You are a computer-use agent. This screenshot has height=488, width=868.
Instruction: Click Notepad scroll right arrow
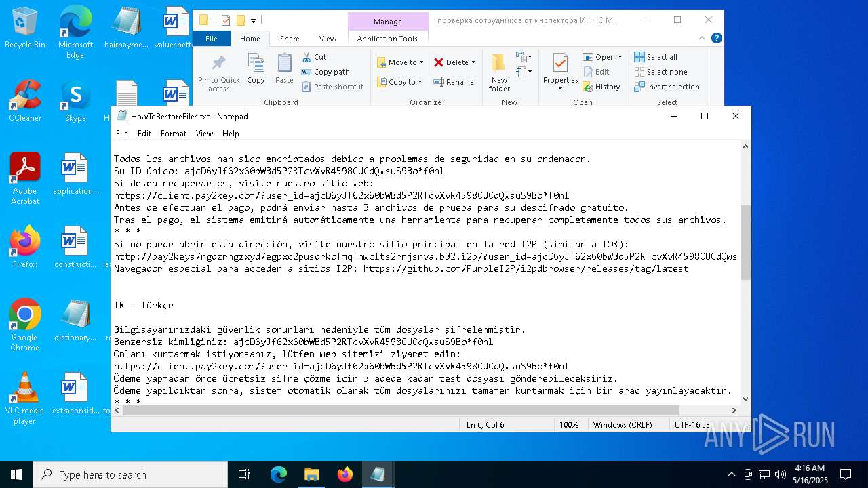(x=734, y=410)
